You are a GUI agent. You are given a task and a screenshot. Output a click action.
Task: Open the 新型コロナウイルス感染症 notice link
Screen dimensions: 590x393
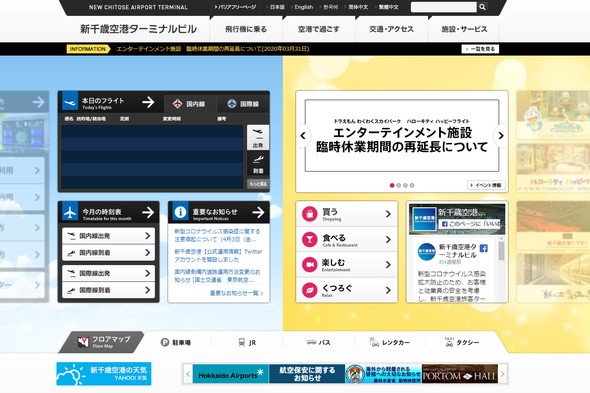click(217, 235)
